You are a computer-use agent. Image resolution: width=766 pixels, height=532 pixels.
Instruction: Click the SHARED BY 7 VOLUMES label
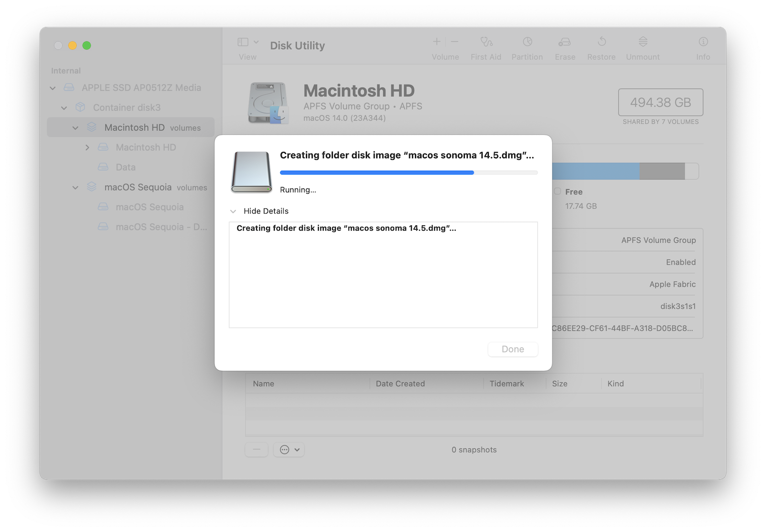click(x=661, y=122)
